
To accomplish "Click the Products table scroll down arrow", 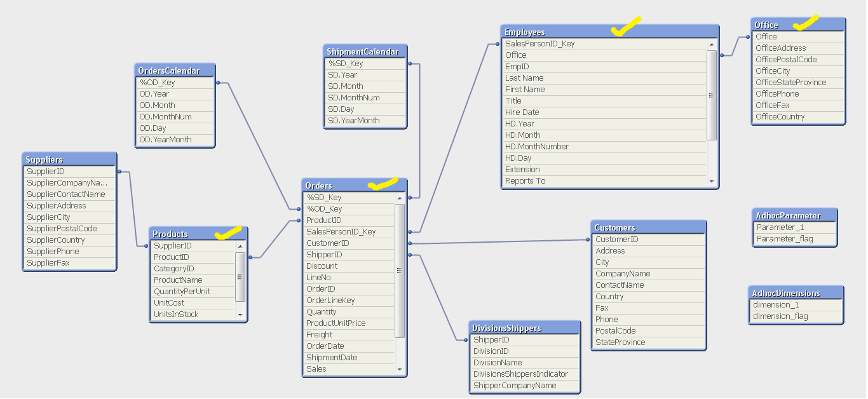I will [x=240, y=314].
